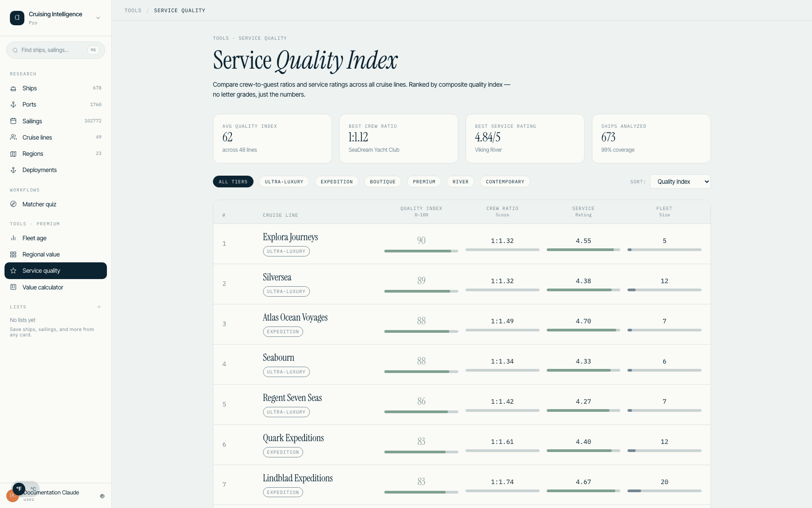The height and width of the screenshot is (508, 812).
Task: Click Lindblad Expeditions fleet size bar
Action: pos(664,491)
